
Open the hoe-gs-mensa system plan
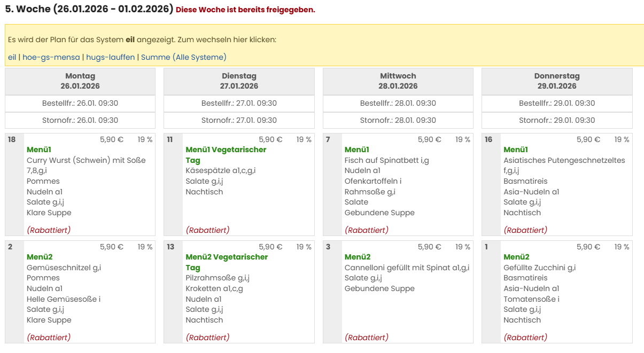pyautogui.click(x=51, y=57)
